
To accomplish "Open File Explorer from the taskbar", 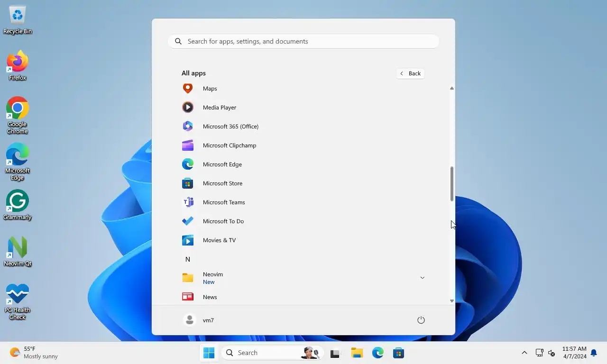I will [357, 353].
